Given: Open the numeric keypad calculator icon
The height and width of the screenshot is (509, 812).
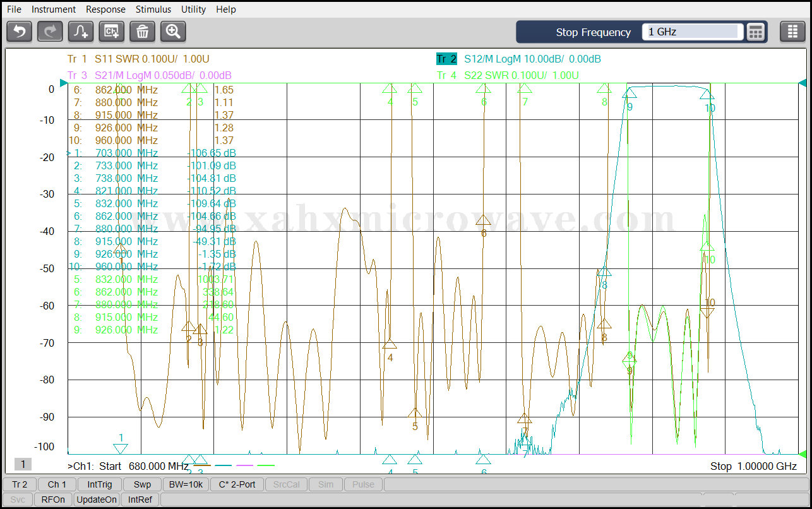Looking at the screenshot, I should coord(756,32).
